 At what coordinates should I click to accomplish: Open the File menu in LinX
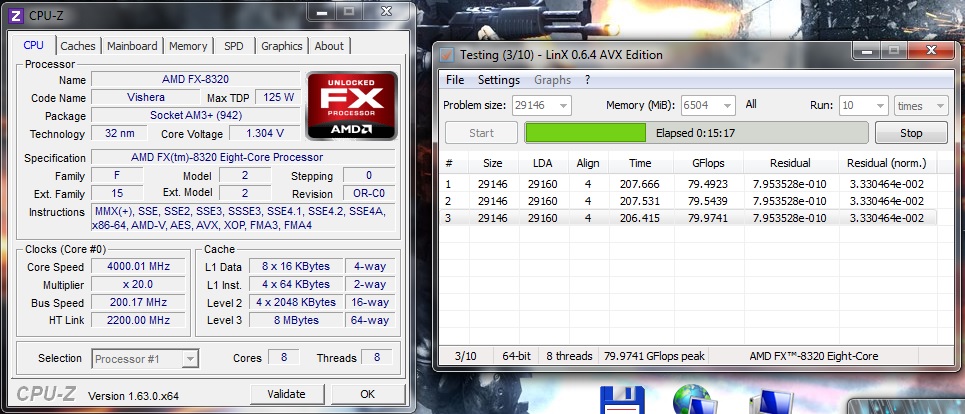tap(455, 80)
